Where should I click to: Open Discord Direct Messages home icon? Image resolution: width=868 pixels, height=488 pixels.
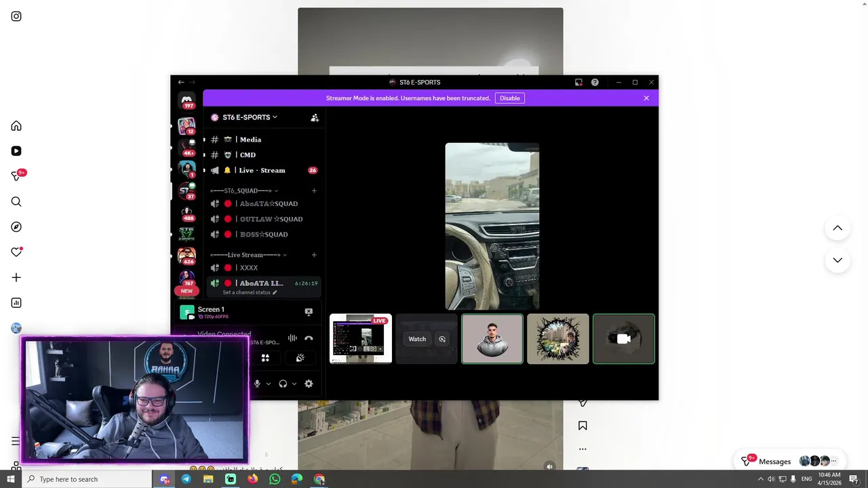(186, 101)
